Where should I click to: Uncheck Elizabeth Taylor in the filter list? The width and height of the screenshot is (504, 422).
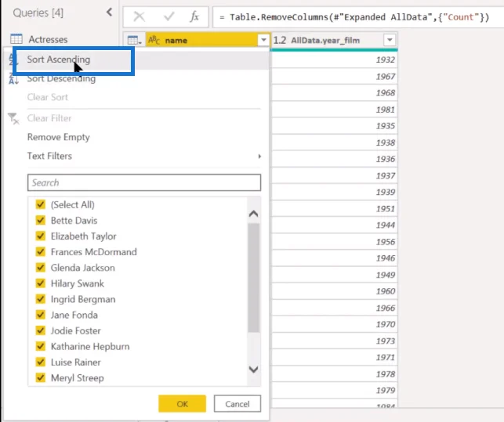click(x=41, y=236)
